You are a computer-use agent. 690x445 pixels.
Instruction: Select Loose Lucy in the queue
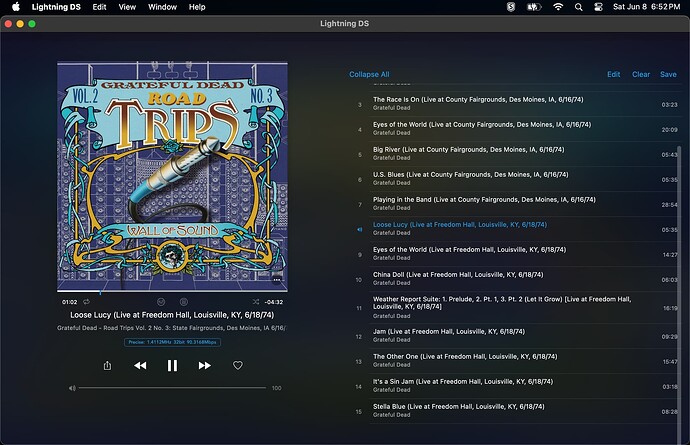click(517, 229)
